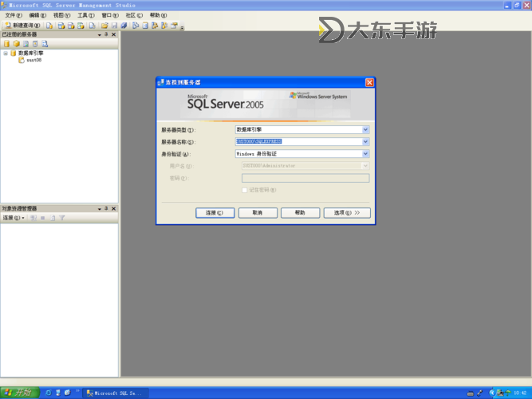The width and height of the screenshot is (532, 399).
Task: Click Internet Explorer quick launch icon
Action: [49, 393]
